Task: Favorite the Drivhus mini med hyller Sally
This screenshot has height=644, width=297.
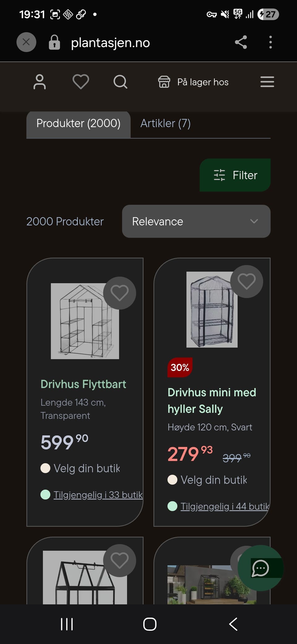Action: (247, 281)
